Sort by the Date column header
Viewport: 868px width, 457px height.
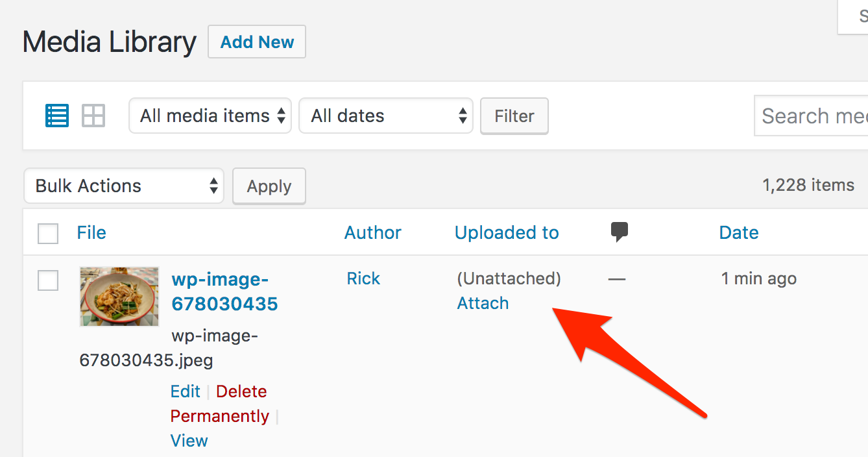[x=738, y=232]
